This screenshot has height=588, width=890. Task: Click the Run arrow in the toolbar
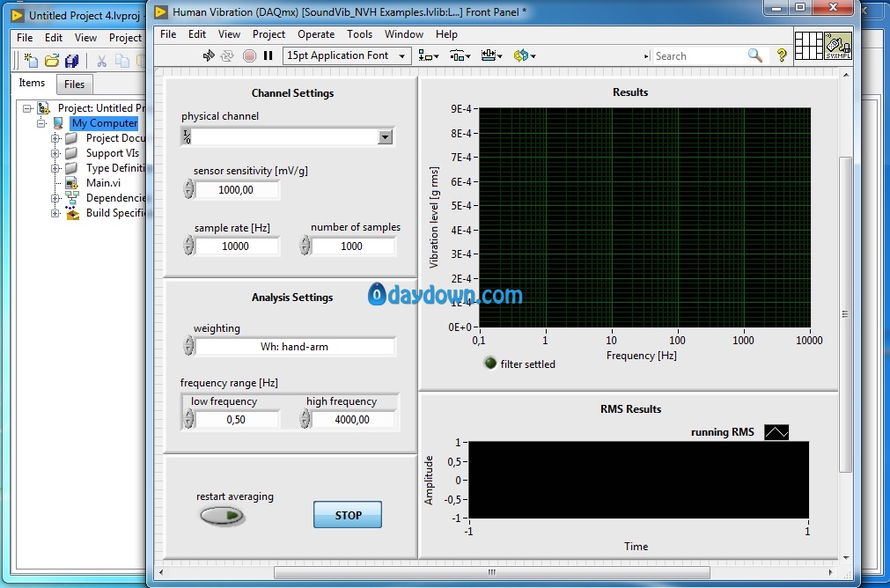coord(209,55)
